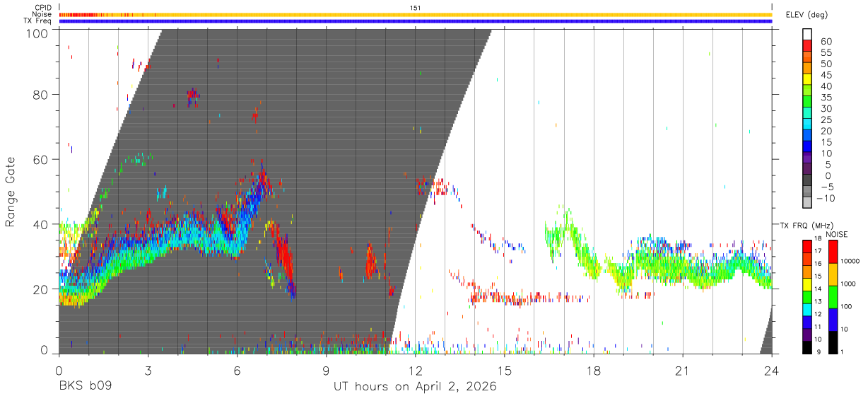Click the CPID value '151'

point(416,8)
